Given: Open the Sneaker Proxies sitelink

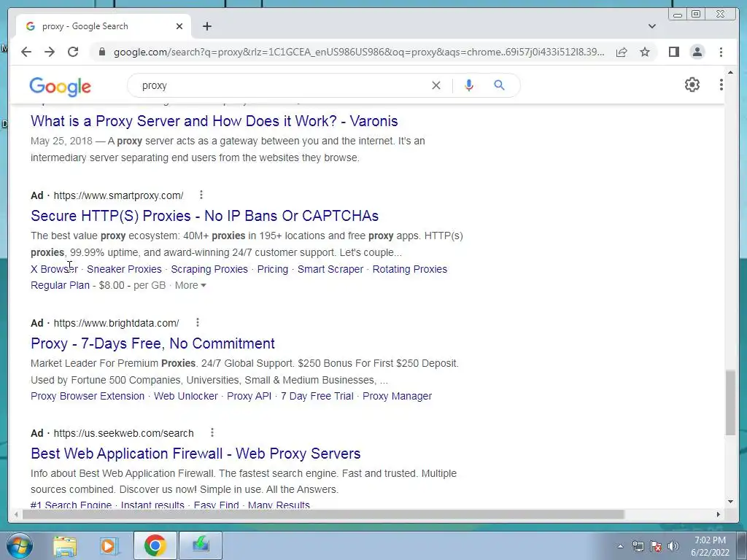Looking at the screenshot, I should click(x=124, y=269).
